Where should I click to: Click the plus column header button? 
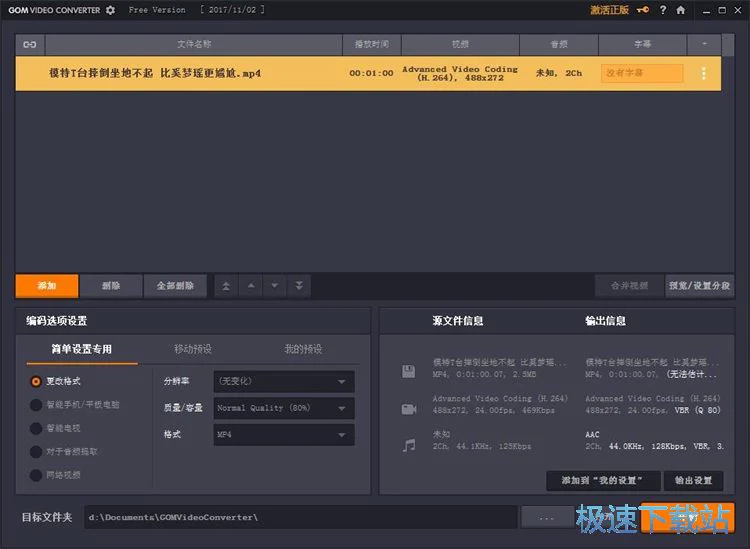704,44
